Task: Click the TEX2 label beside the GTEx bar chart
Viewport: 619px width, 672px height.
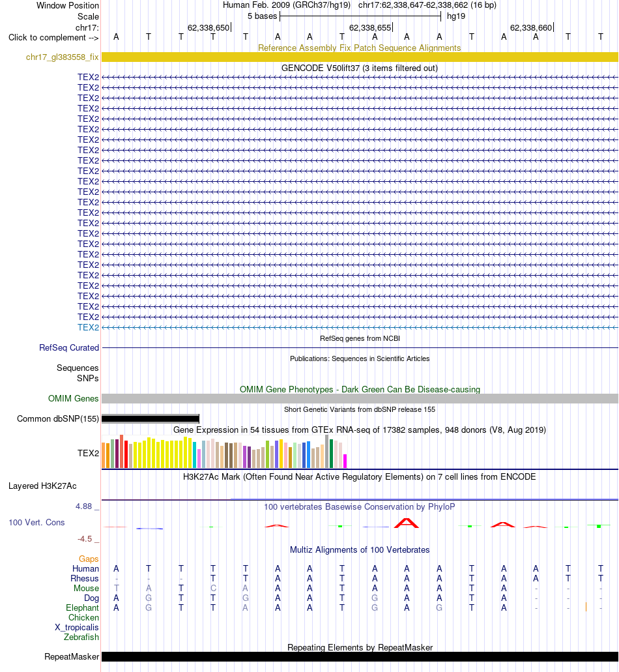Action: click(x=88, y=453)
